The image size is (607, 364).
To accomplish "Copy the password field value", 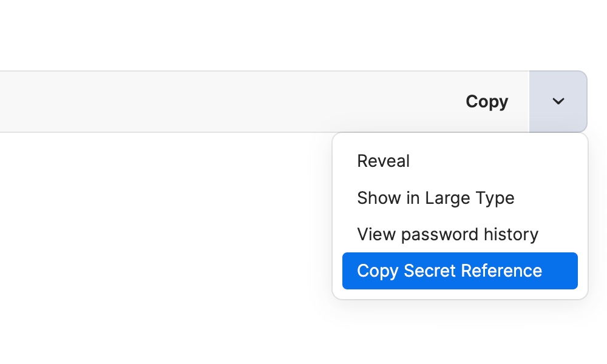I will (486, 101).
